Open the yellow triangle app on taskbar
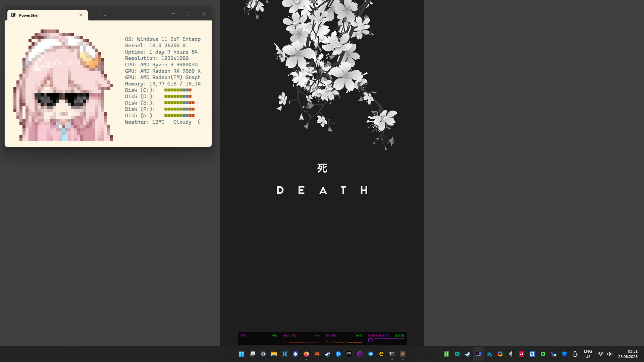Image resolution: width=644 pixels, height=362 pixels. click(x=381, y=354)
